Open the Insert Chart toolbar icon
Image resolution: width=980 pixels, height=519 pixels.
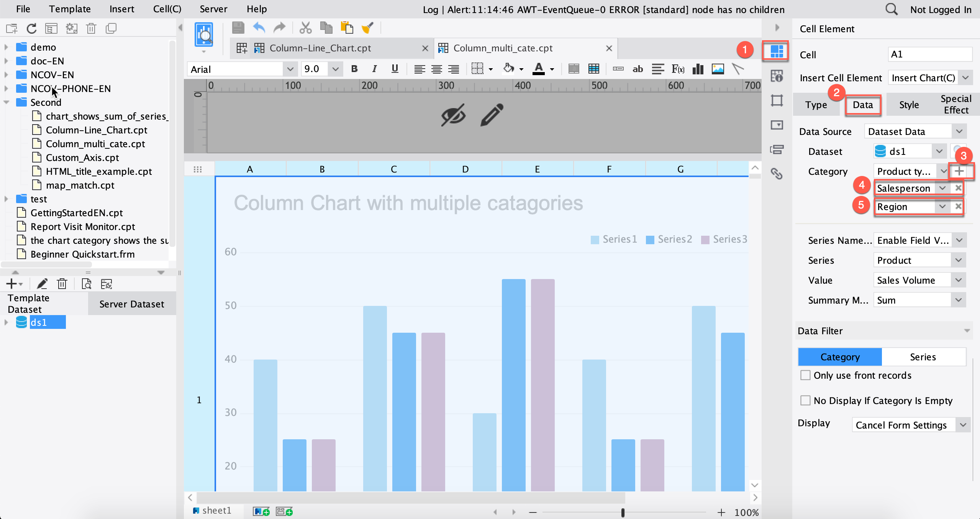coord(697,69)
